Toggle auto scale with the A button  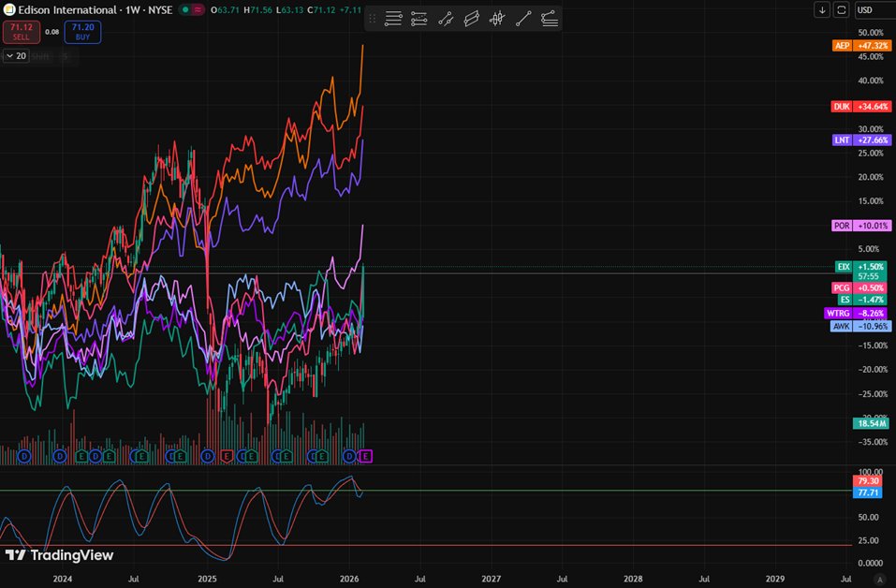pos(880,579)
